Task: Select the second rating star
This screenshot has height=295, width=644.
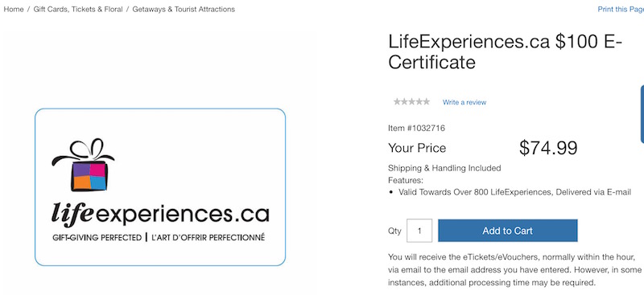Action: click(x=404, y=101)
